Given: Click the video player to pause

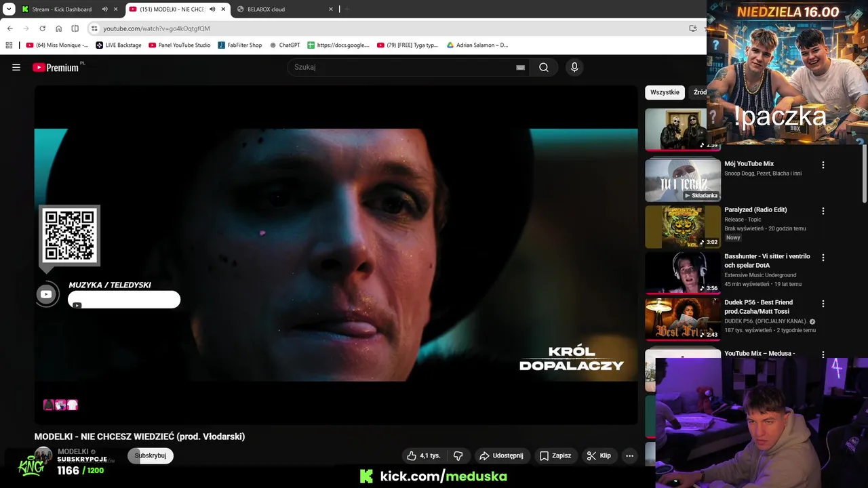Looking at the screenshot, I should [x=336, y=255].
